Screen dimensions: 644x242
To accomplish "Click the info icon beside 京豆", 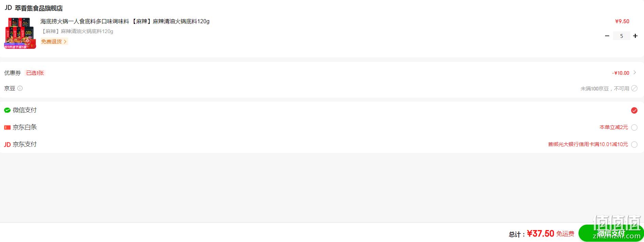I will pyautogui.click(x=20, y=88).
